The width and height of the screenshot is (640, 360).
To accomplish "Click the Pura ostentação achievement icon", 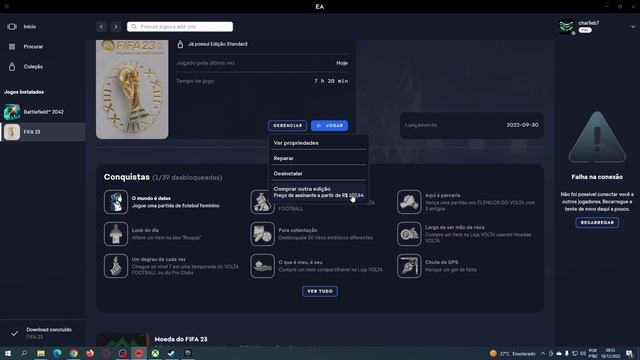I will pyautogui.click(x=262, y=234).
